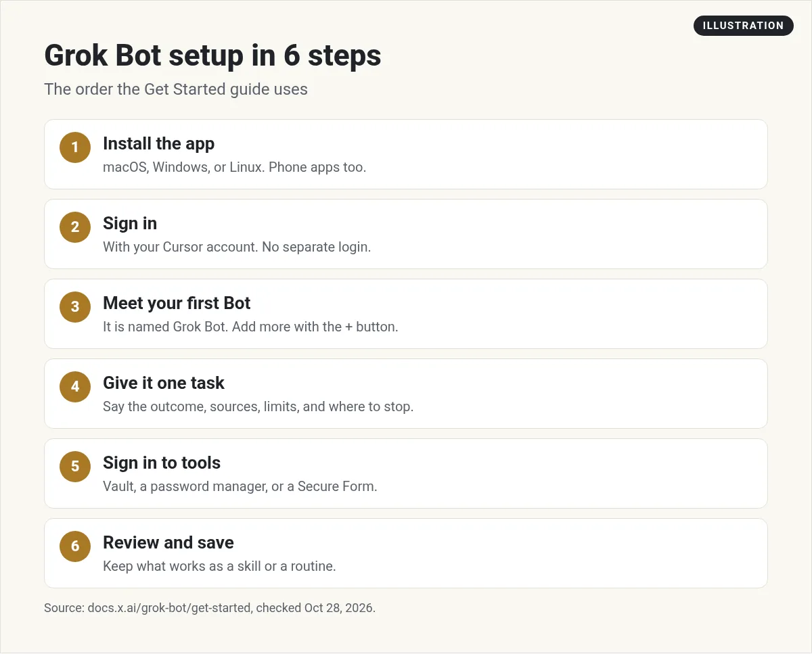Click the step 3 number circle
This screenshot has height=654, width=812.
click(75, 307)
